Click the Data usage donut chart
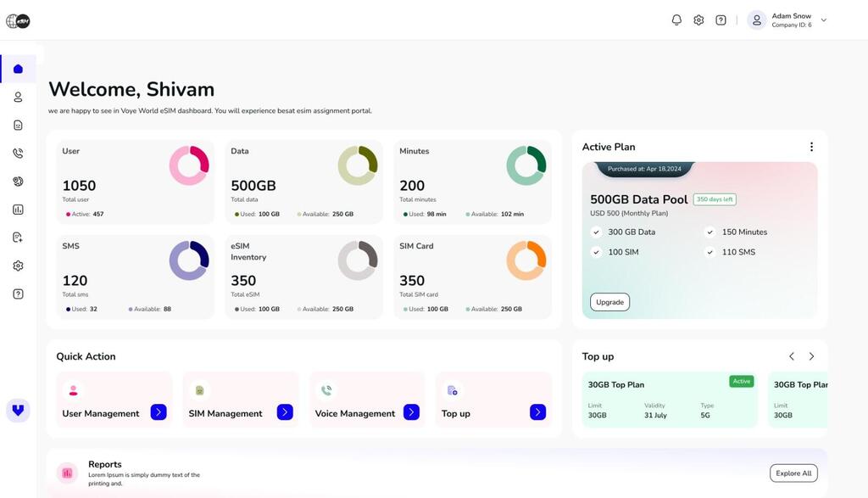Screen dimensions: 868x498 click(x=358, y=165)
